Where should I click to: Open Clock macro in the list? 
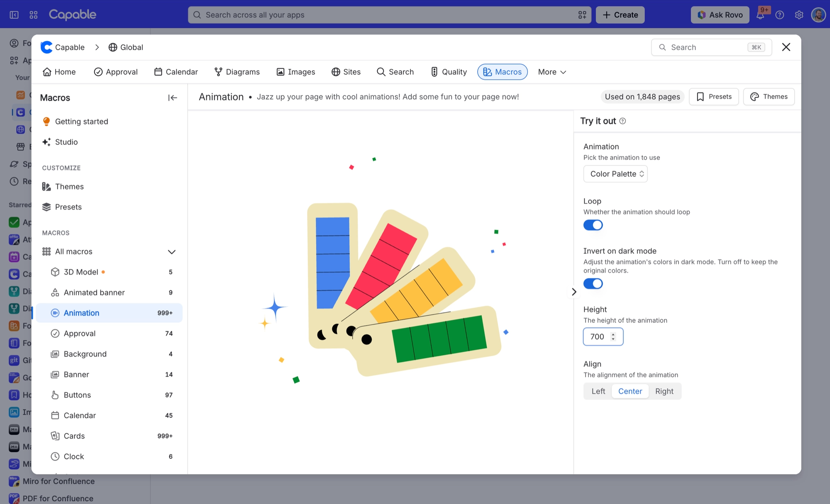pos(109,456)
